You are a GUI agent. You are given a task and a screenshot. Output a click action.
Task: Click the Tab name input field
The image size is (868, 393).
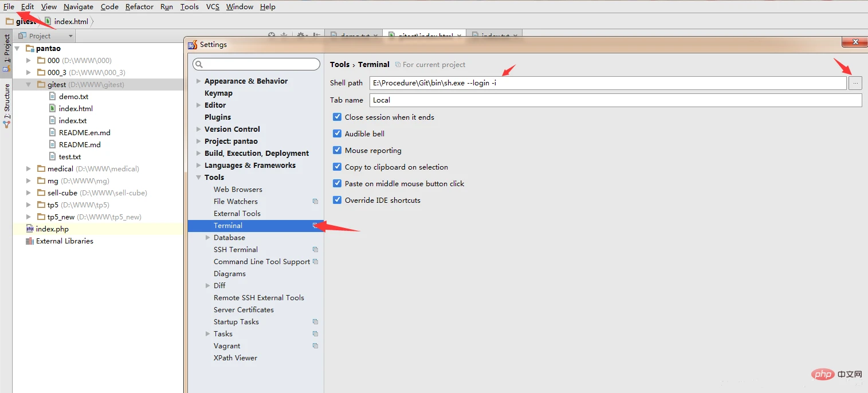click(x=615, y=100)
